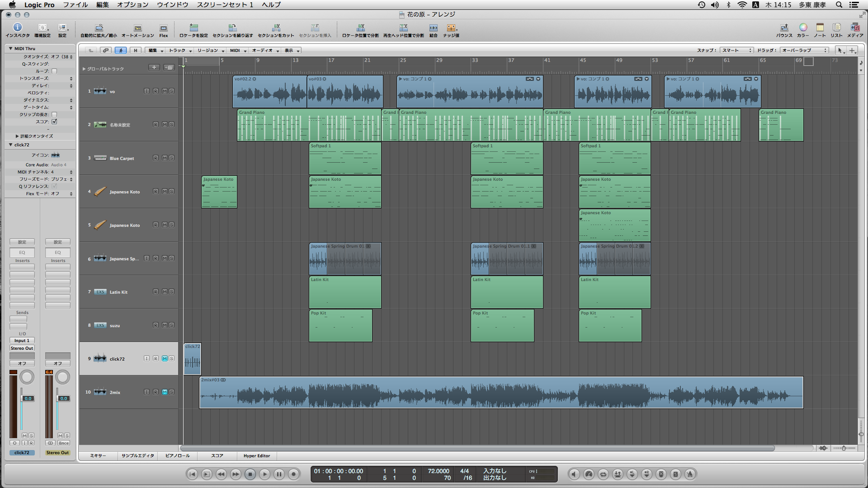868x488 pixels.
Task: Unmute the click72 track
Action: click(165, 358)
